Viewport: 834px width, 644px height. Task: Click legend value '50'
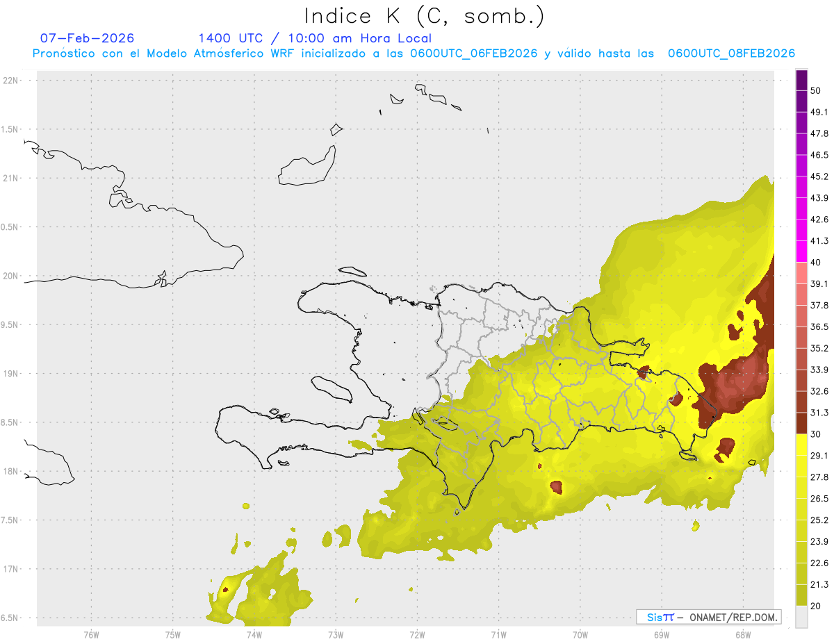[816, 90]
